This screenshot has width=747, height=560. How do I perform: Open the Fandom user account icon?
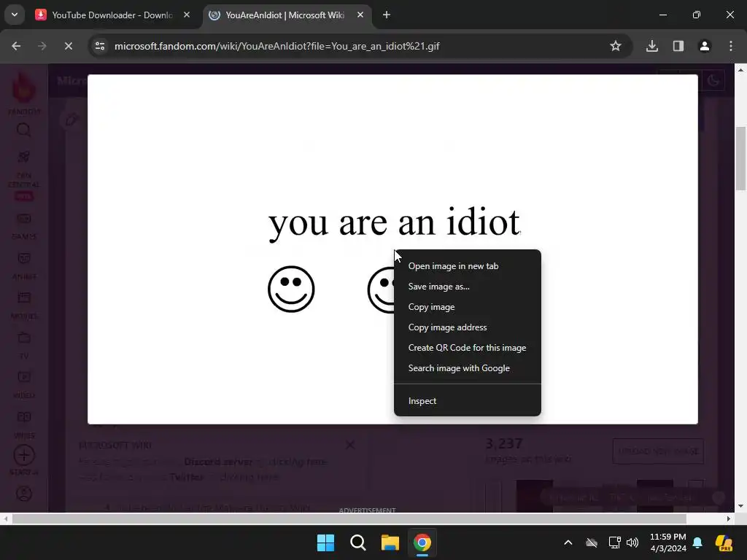point(24,494)
